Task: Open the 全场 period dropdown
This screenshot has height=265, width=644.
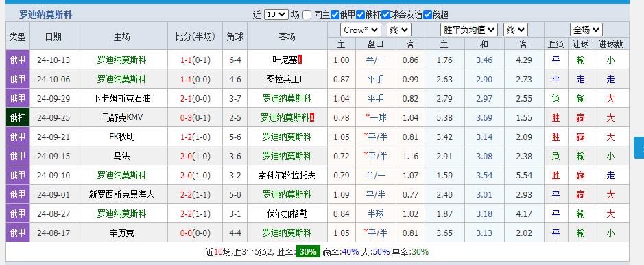Action: pos(586,30)
